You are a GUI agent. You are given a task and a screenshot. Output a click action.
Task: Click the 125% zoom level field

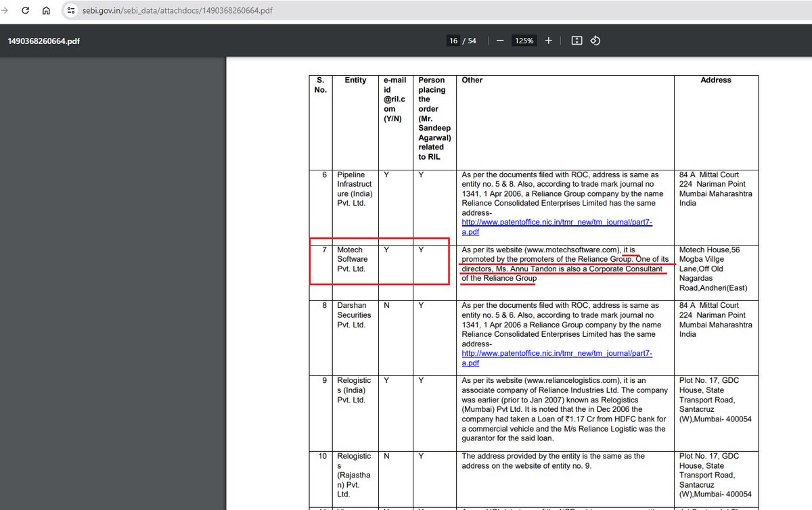click(524, 41)
